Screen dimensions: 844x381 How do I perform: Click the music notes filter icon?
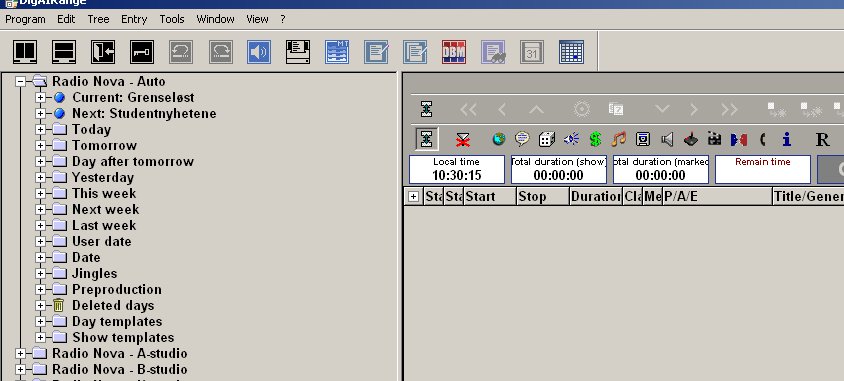pos(618,139)
